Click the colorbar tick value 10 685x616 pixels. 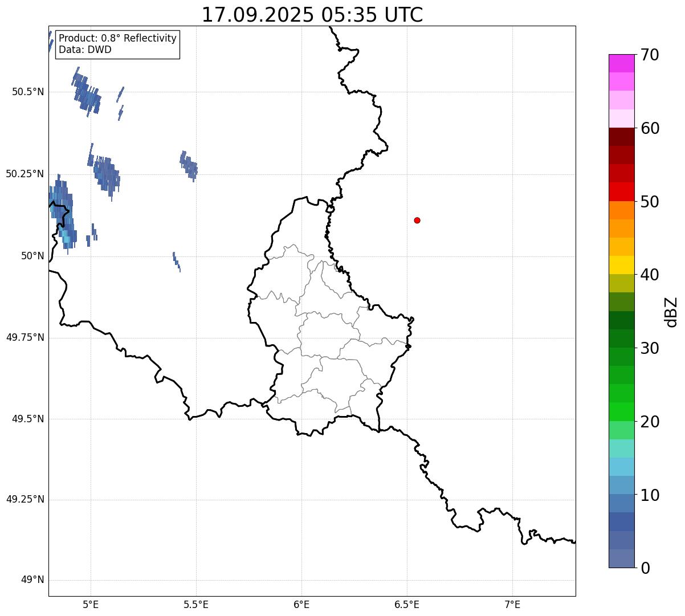(x=650, y=495)
